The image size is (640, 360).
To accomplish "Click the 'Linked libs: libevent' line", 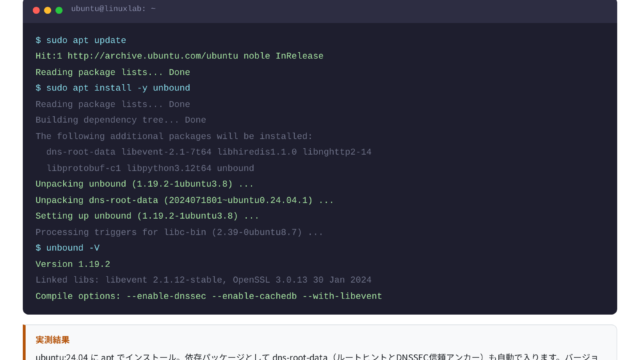I will tap(203, 280).
